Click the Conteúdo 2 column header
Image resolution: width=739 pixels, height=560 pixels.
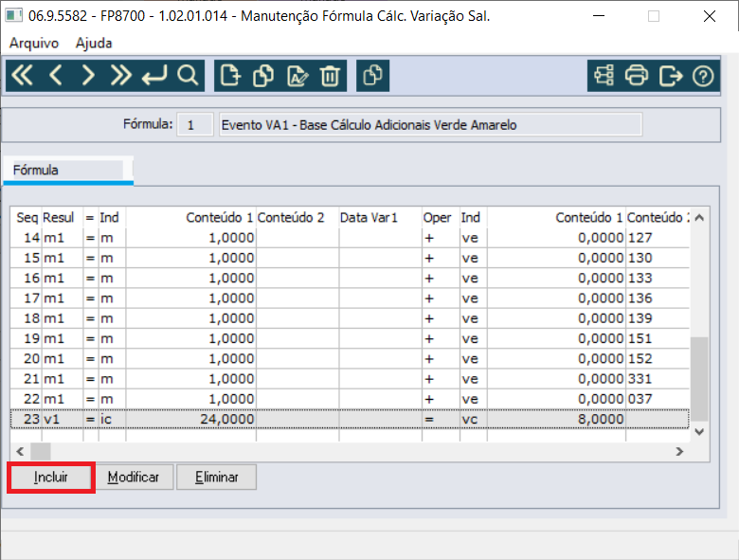click(x=297, y=217)
